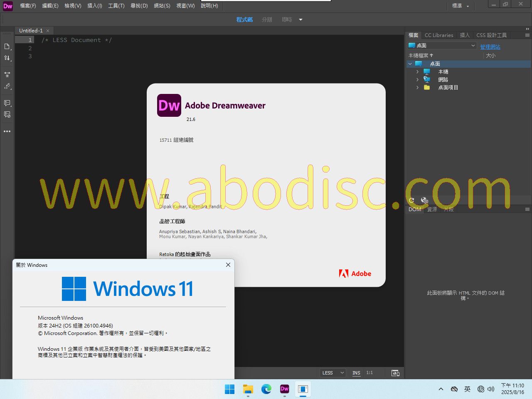Click the Dreamweaver logo in the menu bar

click(8, 6)
